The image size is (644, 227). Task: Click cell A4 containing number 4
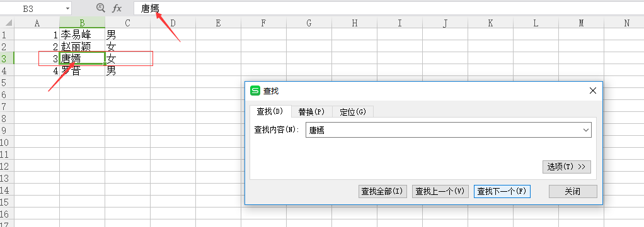(x=37, y=70)
